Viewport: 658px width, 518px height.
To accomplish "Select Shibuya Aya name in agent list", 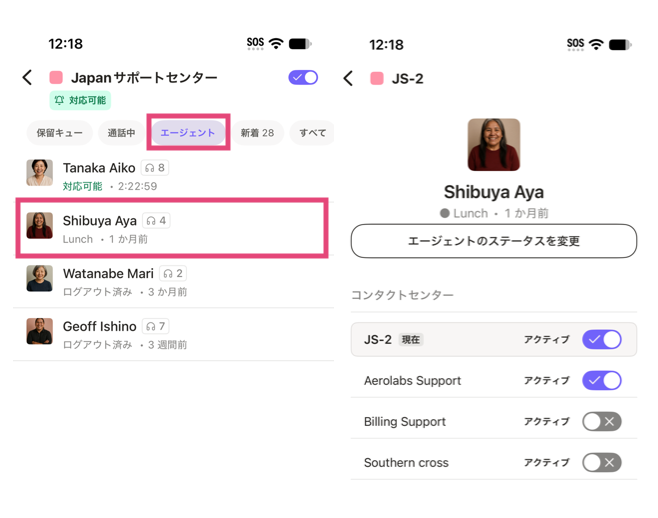I will point(99,221).
